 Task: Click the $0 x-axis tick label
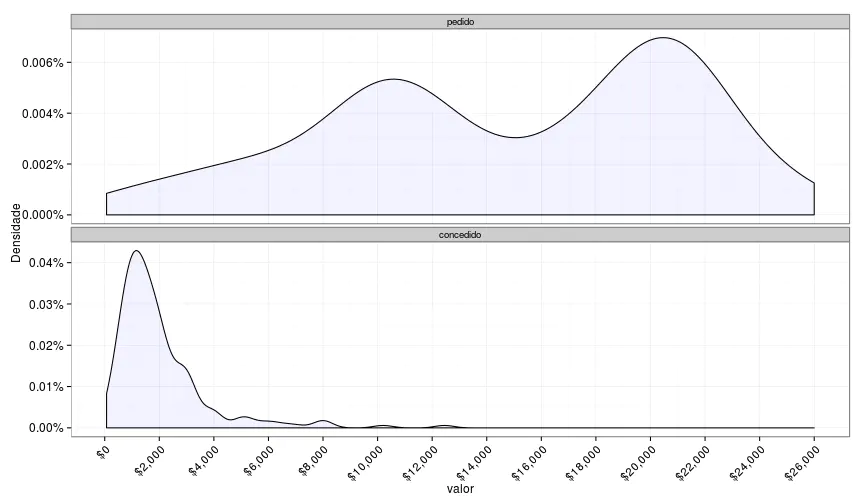click(x=101, y=450)
